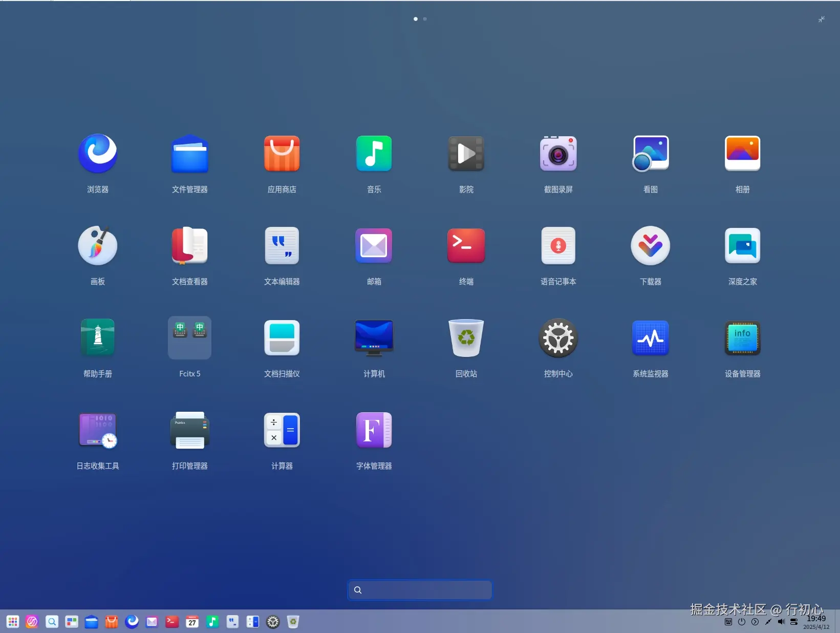Open the text editor from the dock
Screen dimensions: 840x633
233,622
